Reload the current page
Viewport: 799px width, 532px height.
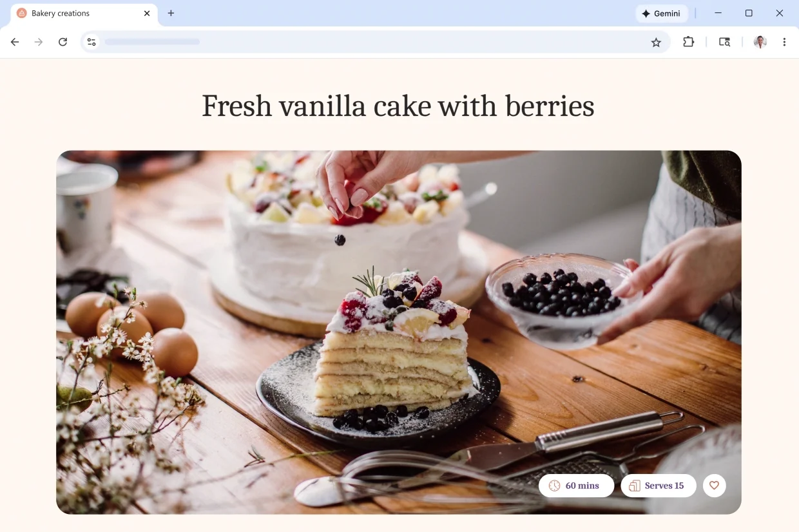tap(63, 42)
